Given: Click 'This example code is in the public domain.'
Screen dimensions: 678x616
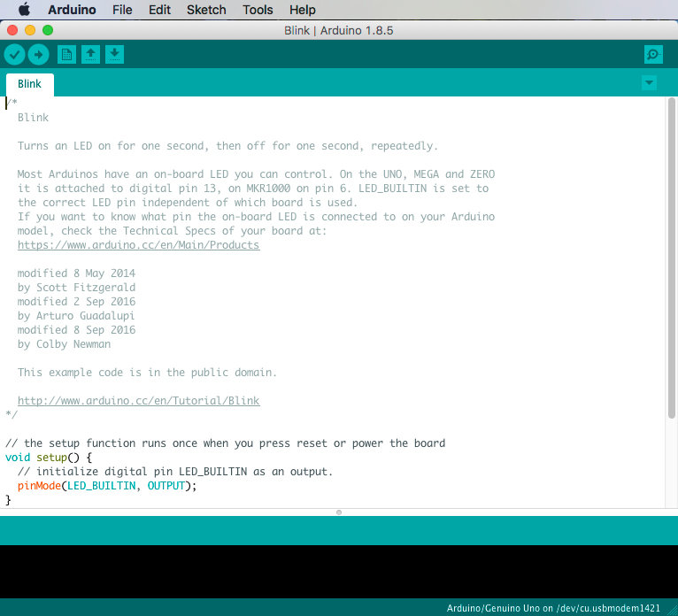Looking at the screenshot, I should click(x=147, y=373).
